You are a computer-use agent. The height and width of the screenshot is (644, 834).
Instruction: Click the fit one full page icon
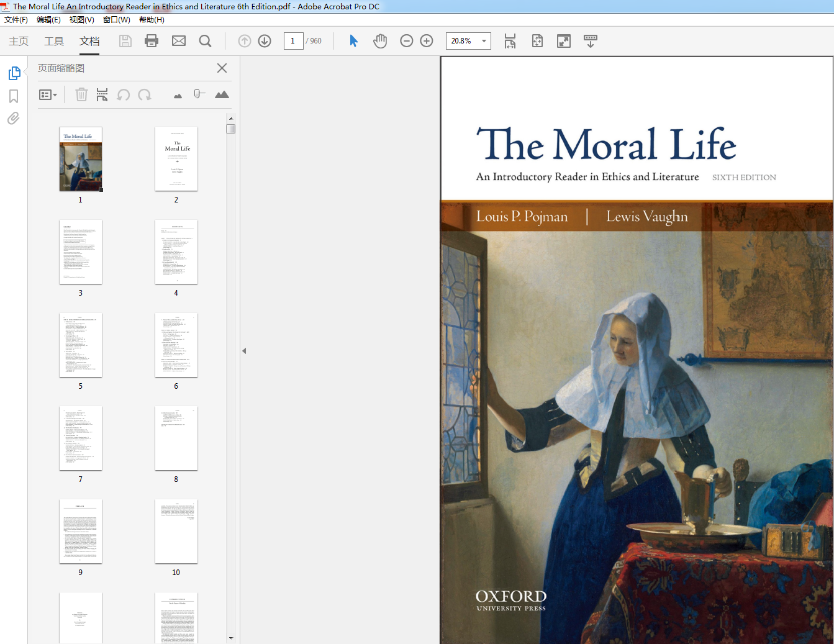click(537, 41)
